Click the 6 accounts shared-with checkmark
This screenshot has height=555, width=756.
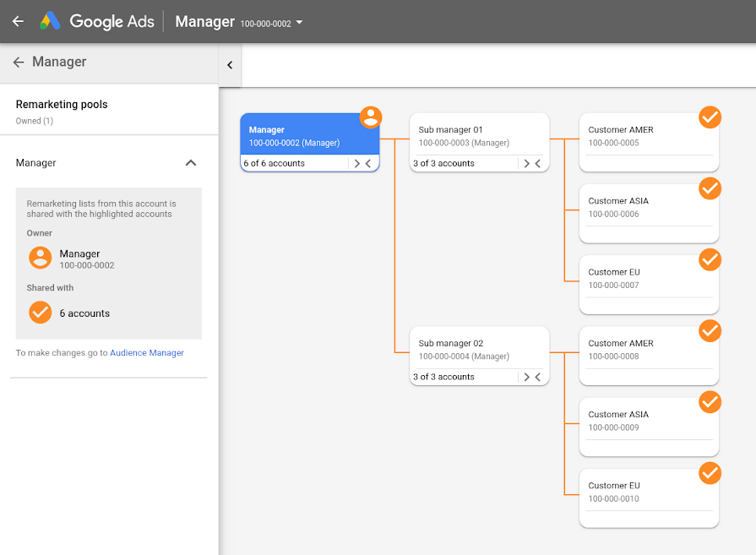click(40, 313)
